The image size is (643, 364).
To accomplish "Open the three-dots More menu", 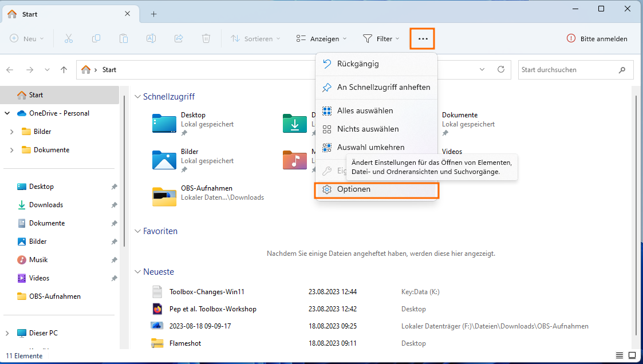I will [x=423, y=38].
